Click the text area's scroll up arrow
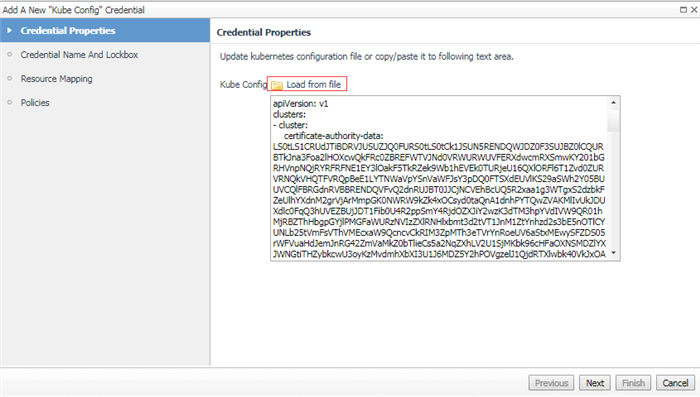Screen dimensions: 700x397 coord(613,103)
